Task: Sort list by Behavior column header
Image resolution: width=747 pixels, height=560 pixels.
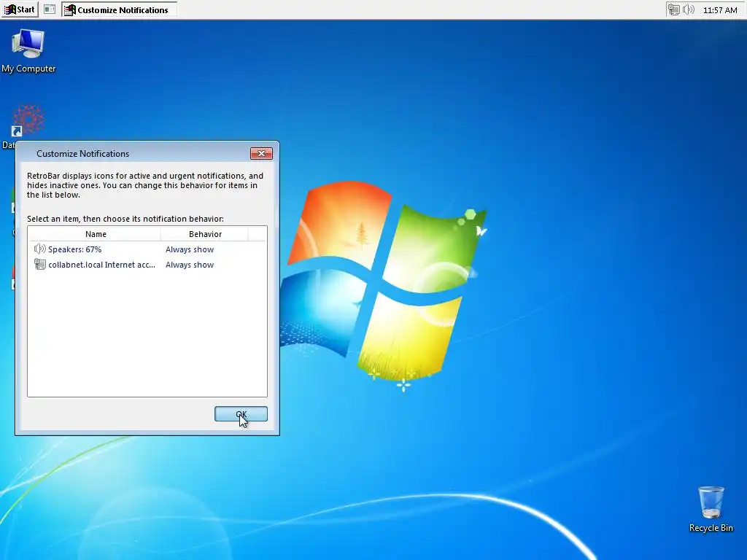Action: click(205, 234)
